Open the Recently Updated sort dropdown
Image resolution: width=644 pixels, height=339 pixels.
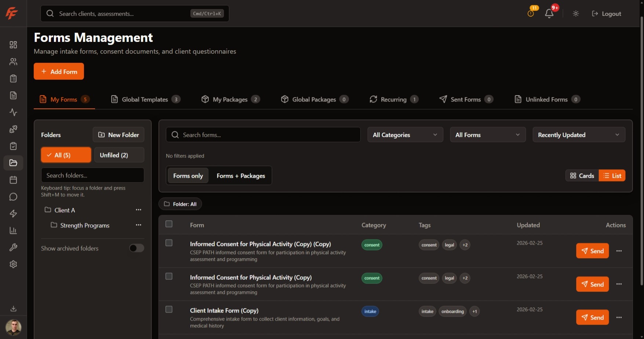pos(578,134)
